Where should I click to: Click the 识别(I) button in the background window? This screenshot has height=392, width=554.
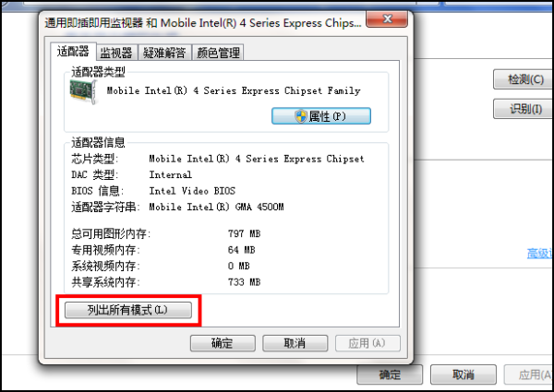point(524,109)
